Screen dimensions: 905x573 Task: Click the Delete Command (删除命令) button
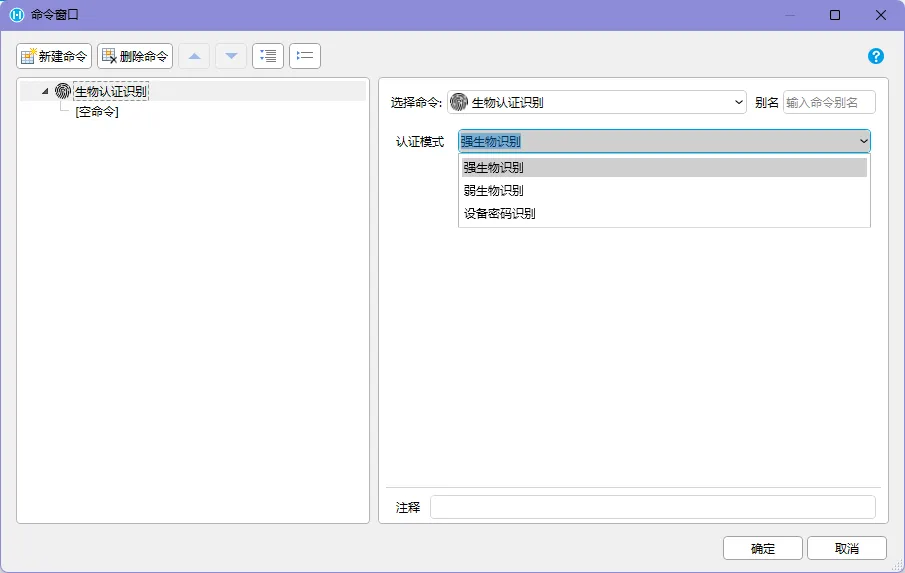(134, 56)
